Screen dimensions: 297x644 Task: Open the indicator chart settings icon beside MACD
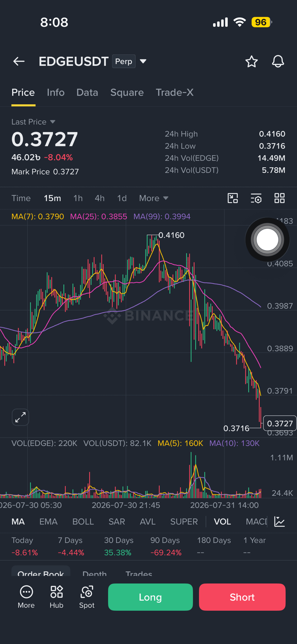(279, 522)
